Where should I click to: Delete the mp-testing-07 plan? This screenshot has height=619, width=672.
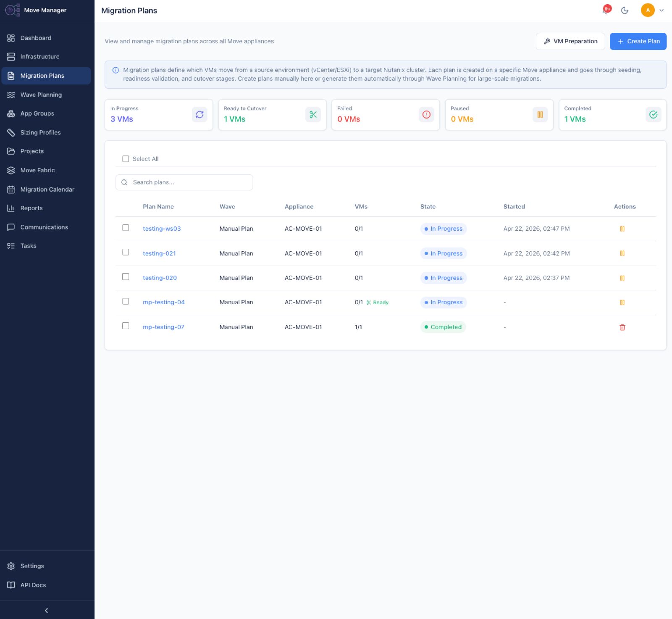coord(622,327)
